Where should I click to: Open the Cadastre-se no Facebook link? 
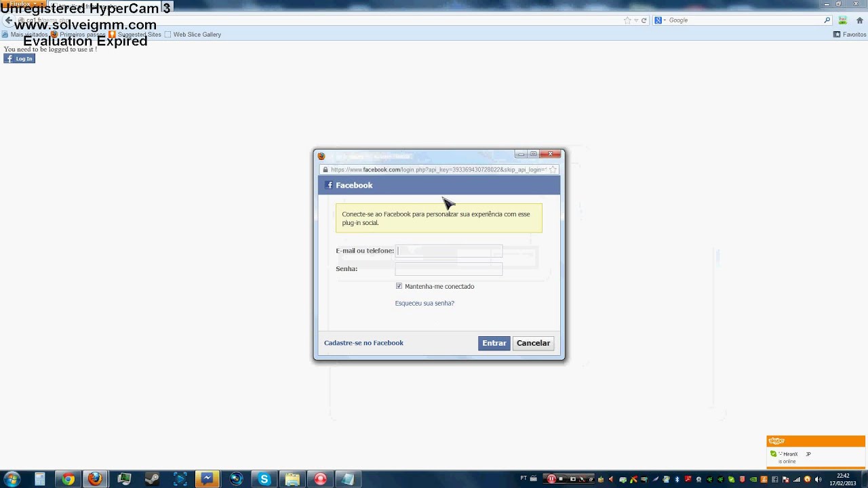pos(363,343)
